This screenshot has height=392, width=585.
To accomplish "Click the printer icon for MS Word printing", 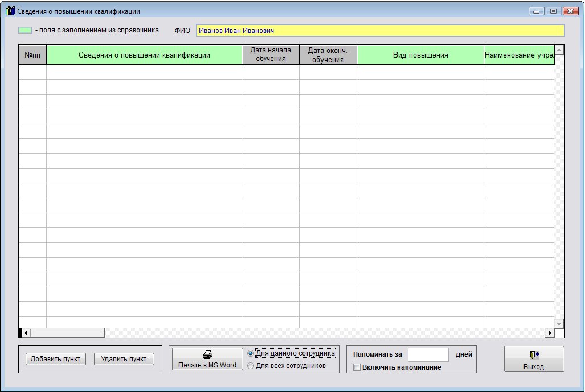I will (x=207, y=354).
